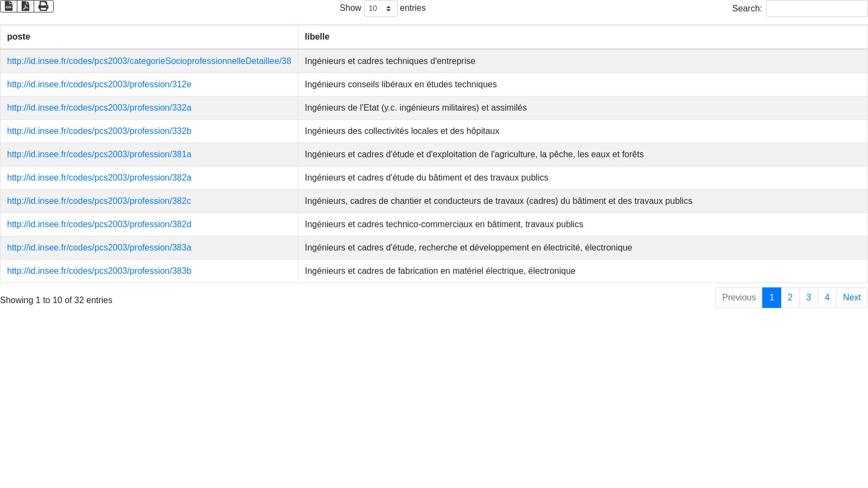Open the profession/382c link
This screenshot has width=868, height=488.
click(99, 201)
